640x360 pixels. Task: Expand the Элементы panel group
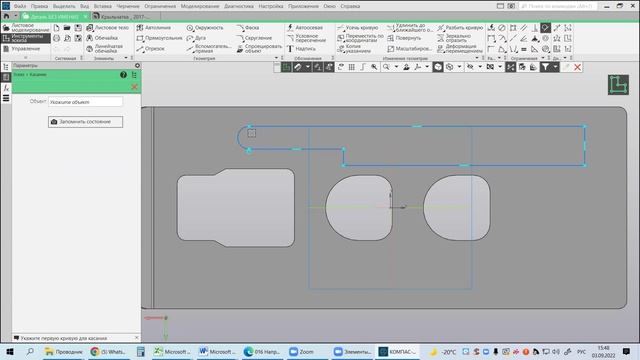pyautogui.click(x=126, y=58)
